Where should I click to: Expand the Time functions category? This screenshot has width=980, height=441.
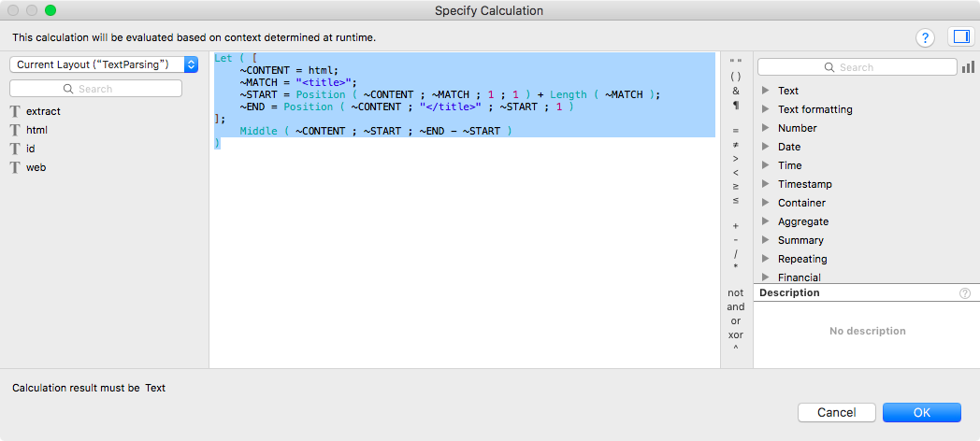pyautogui.click(x=765, y=165)
